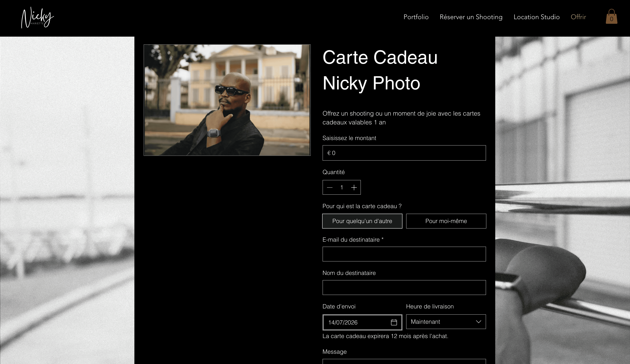Viewport: 630px width, 364px height.
Task: Decrease quantity with the minus icon
Action: pyautogui.click(x=330, y=187)
